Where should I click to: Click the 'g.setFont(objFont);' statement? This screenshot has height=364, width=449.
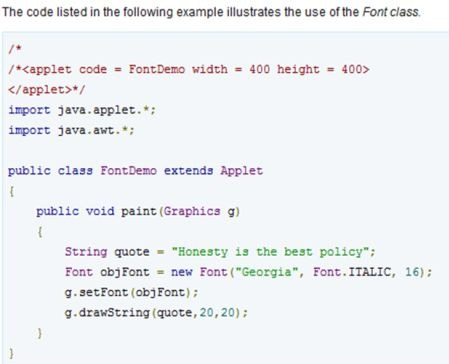point(131,292)
